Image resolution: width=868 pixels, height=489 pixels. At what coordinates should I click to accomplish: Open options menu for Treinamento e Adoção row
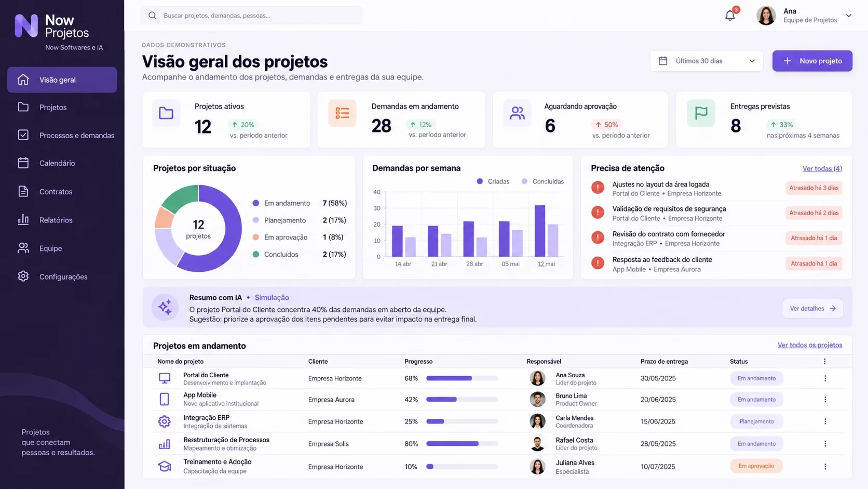825,467
